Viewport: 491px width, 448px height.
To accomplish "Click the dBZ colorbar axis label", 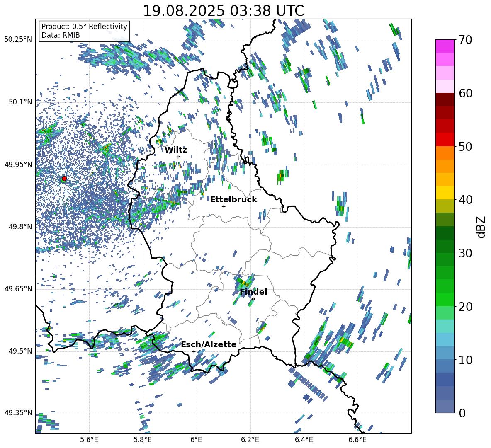I will (481, 227).
